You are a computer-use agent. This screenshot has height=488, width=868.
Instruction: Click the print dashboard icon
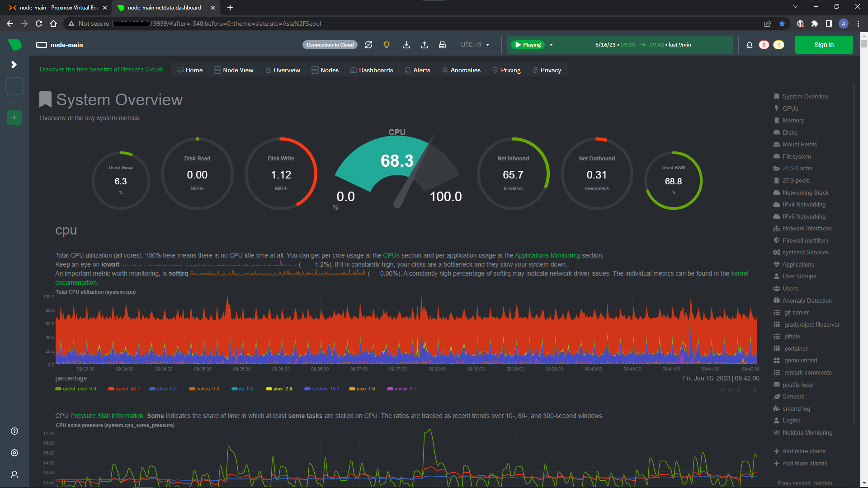[443, 45]
